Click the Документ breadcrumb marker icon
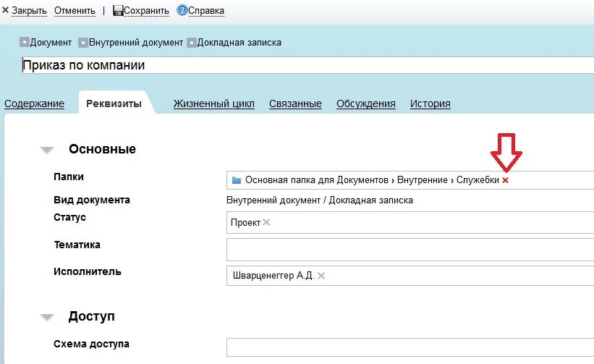This screenshot has height=364, width=594. pyautogui.click(x=25, y=43)
